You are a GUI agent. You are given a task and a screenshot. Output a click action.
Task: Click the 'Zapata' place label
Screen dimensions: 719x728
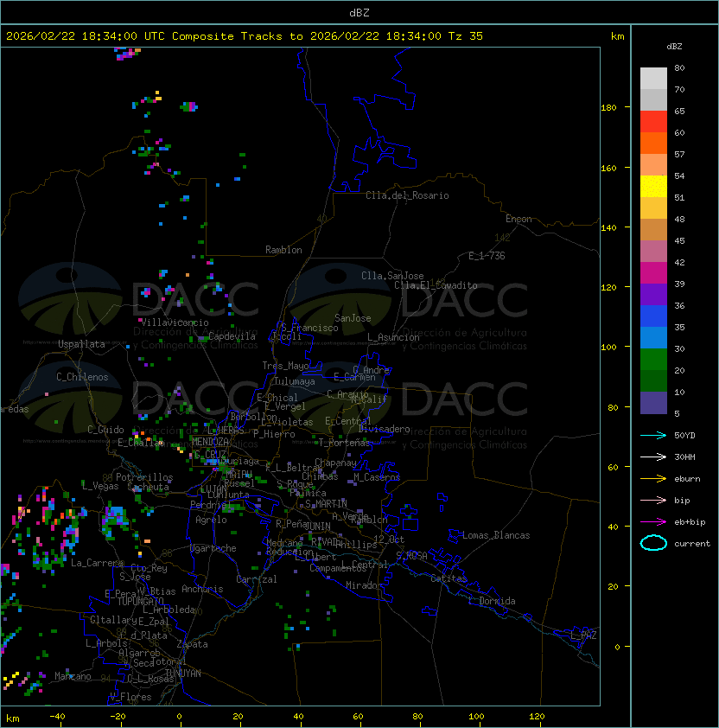[x=192, y=644]
